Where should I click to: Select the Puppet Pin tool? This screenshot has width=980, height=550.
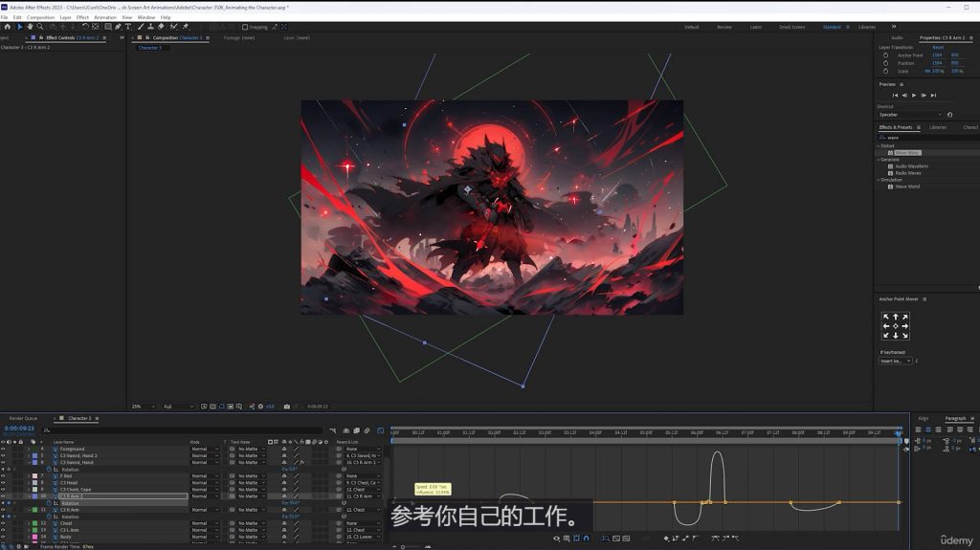pos(186,27)
